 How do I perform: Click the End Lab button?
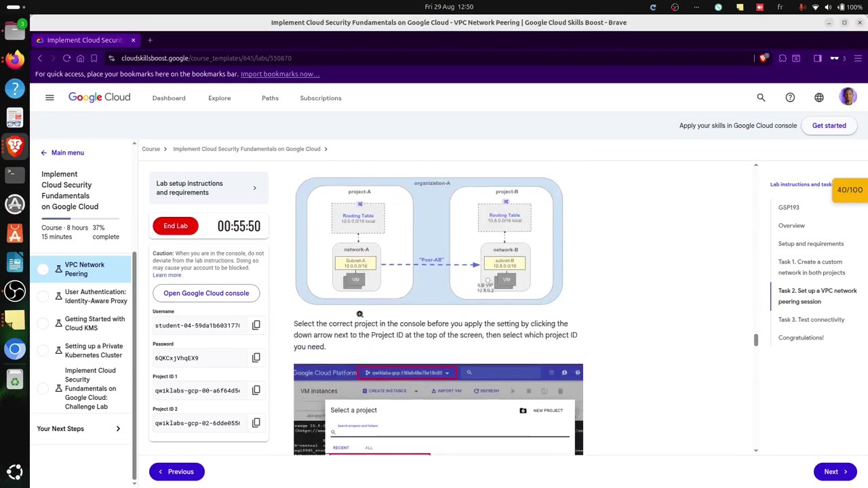point(176,226)
